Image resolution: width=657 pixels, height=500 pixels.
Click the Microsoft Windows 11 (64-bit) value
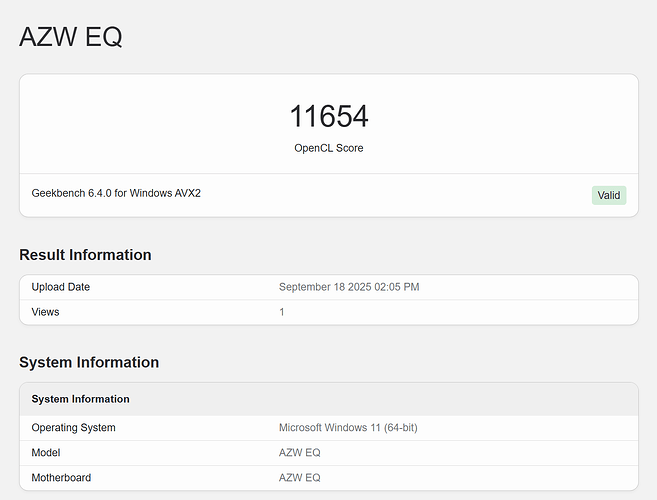(347, 428)
